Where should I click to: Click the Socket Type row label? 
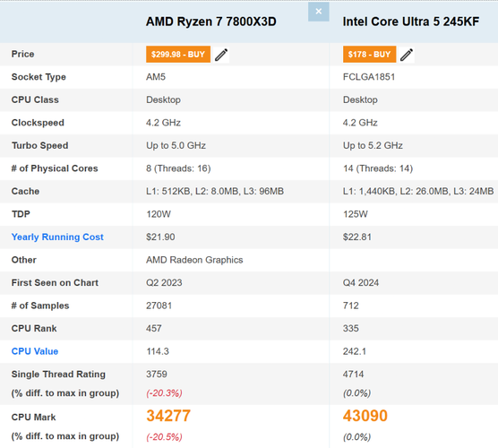click(x=39, y=77)
